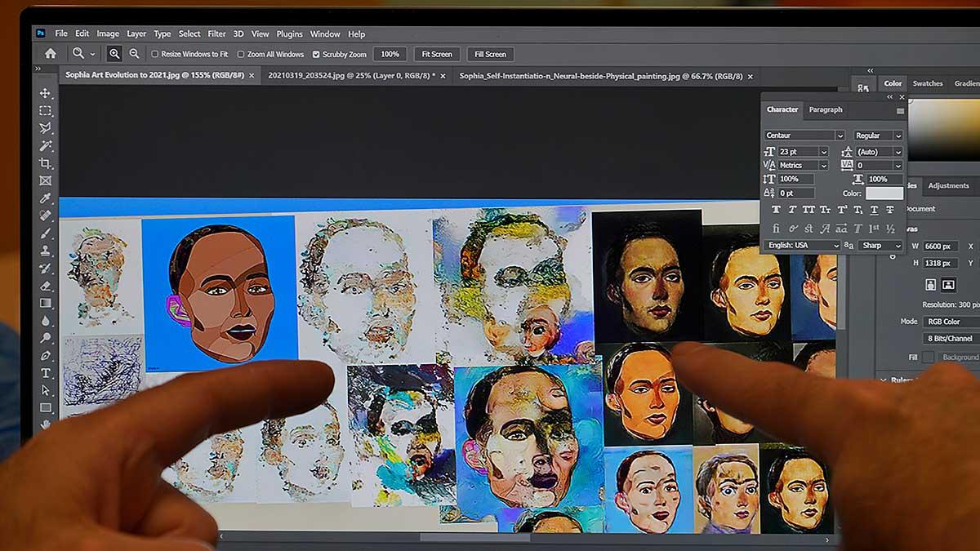The height and width of the screenshot is (551, 980).
Task: Click the Photoshop Ps logo icon
Action: [41, 33]
